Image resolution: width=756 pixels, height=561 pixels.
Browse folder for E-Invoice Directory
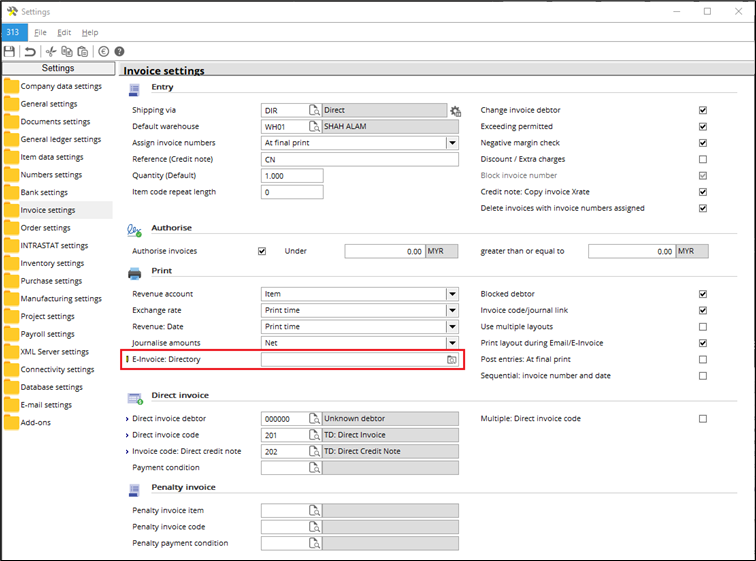451,360
